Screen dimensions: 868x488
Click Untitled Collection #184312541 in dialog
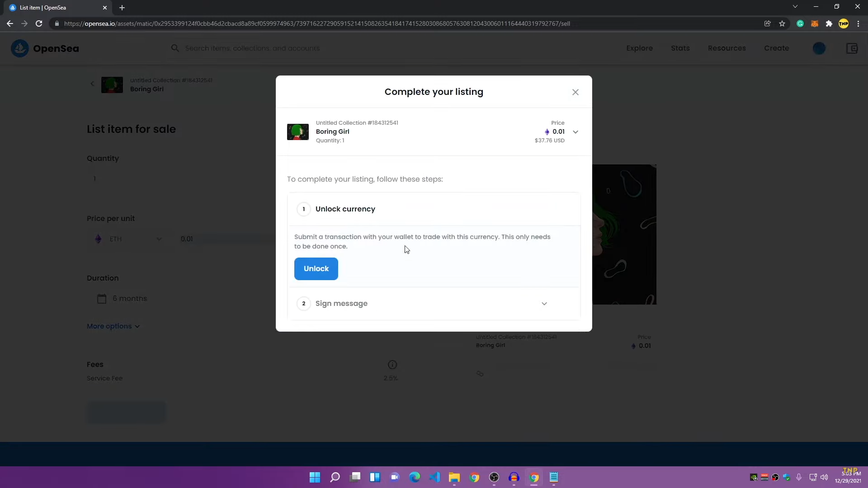coord(357,123)
